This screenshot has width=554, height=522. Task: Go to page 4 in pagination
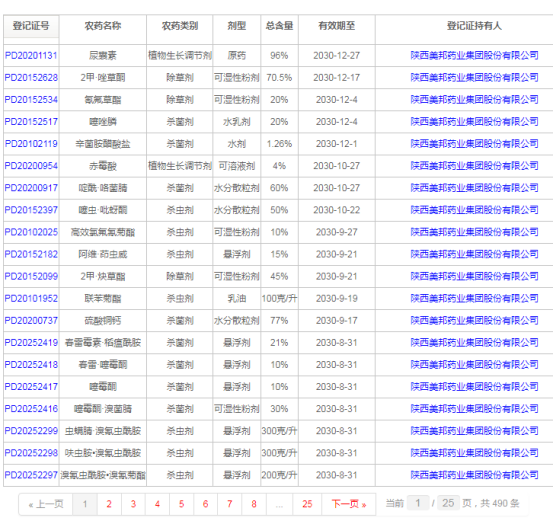(x=157, y=504)
